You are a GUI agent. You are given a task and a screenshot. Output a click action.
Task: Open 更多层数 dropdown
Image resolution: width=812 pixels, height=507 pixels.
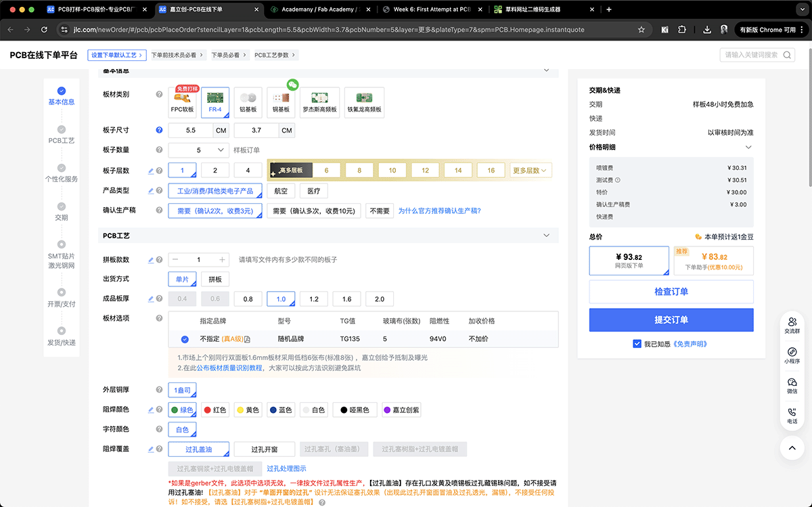click(531, 171)
